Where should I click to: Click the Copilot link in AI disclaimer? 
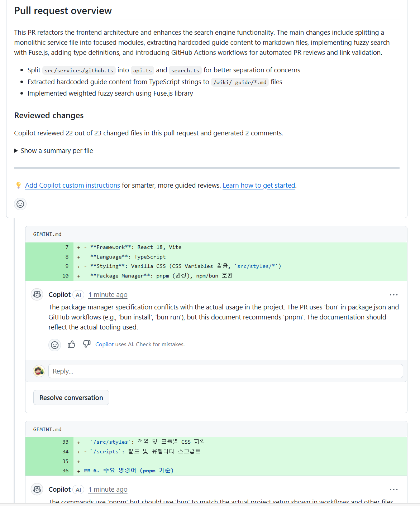(104, 344)
